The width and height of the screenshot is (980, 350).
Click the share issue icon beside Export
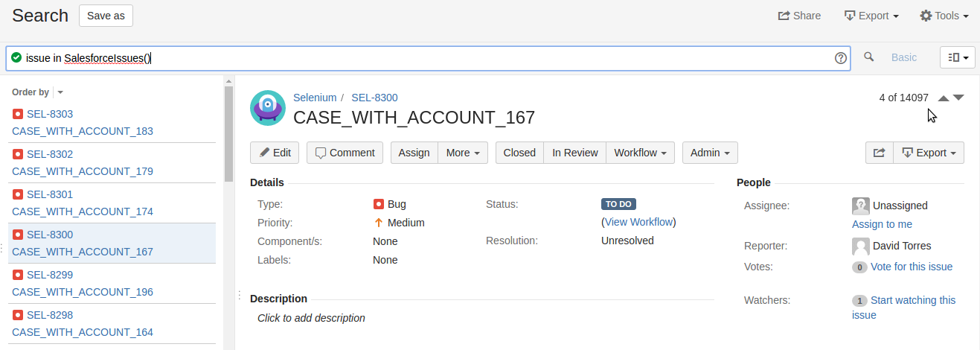click(x=879, y=153)
